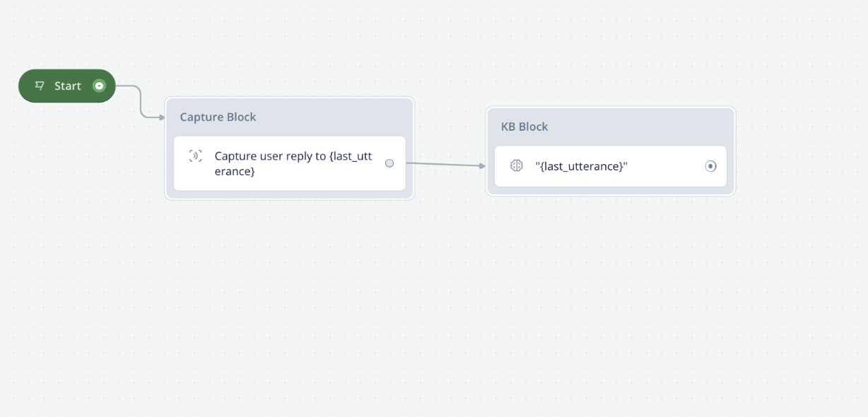Open the 'Capture user reply to' step
868x417 pixels.
coord(290,163)
